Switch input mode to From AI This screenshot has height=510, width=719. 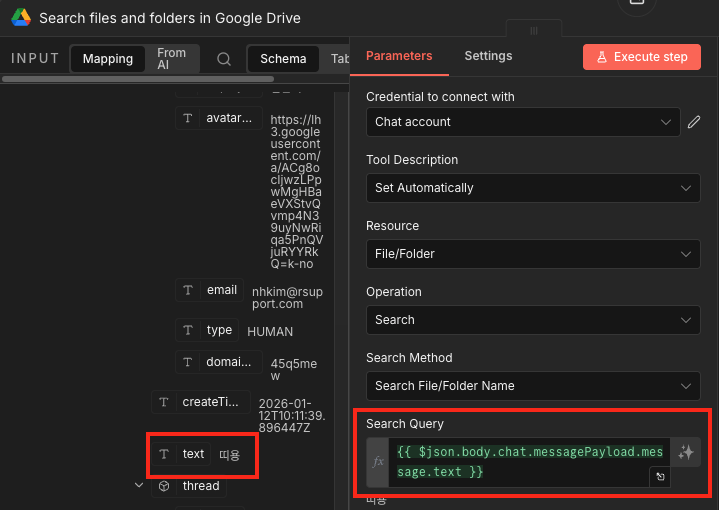click(171, 59)
